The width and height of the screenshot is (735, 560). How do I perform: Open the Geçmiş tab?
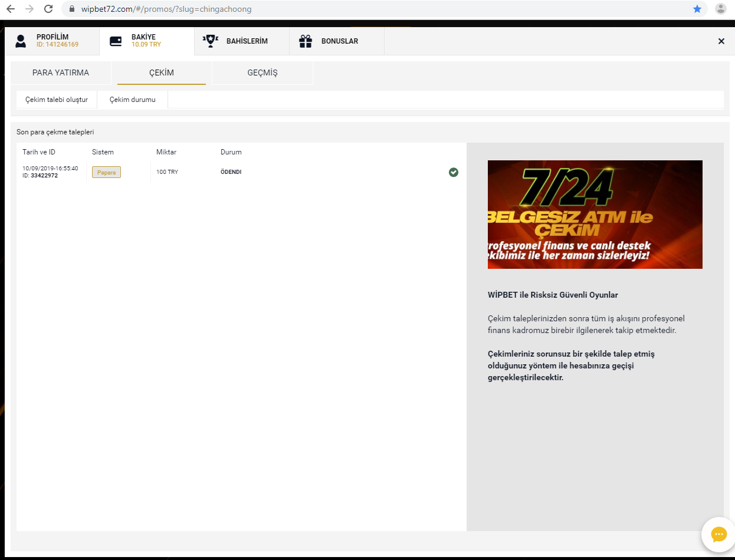[262, 73]
